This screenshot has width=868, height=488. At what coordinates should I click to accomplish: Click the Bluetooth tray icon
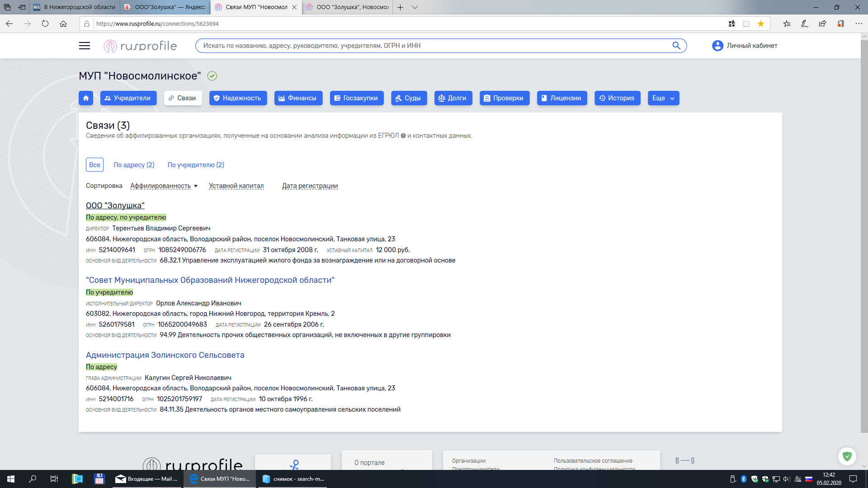[x=744, y=479]
